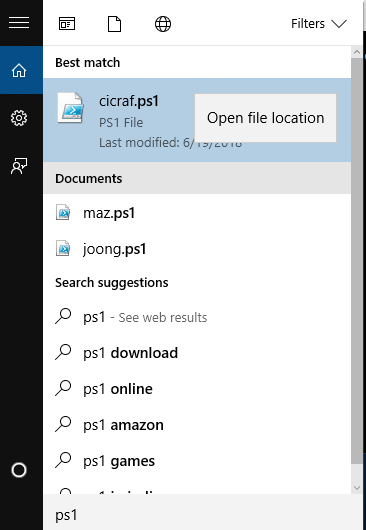Click the cicraf.ps1 PowerShell file icon
This screenshot has width=366, height=530.
[x=71, y=107]
